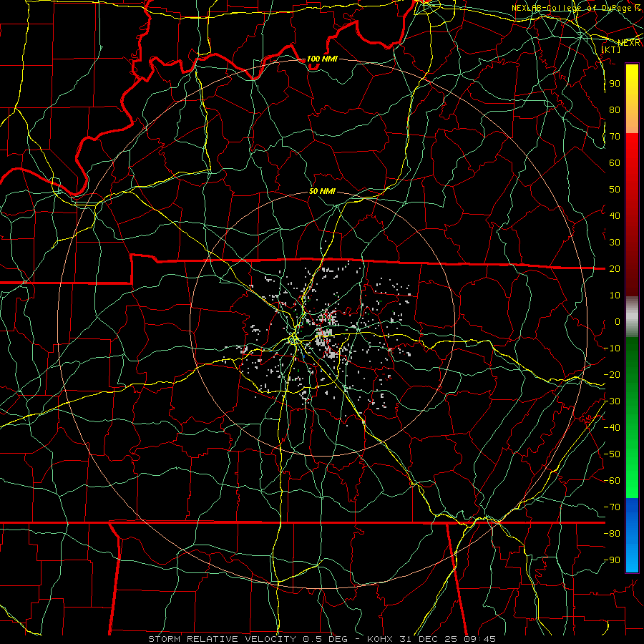Click the -10 scale label

tap(612, 348)
